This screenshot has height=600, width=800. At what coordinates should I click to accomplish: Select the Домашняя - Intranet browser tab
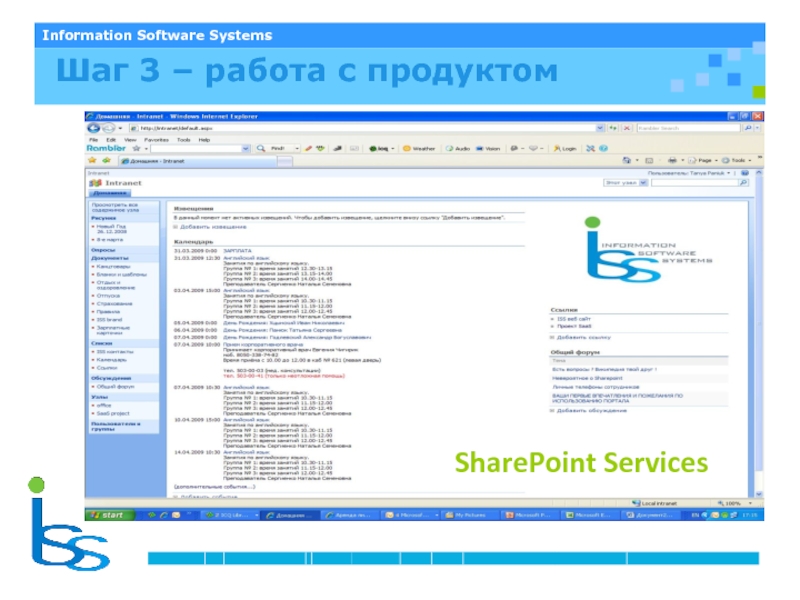click(198, 161)
